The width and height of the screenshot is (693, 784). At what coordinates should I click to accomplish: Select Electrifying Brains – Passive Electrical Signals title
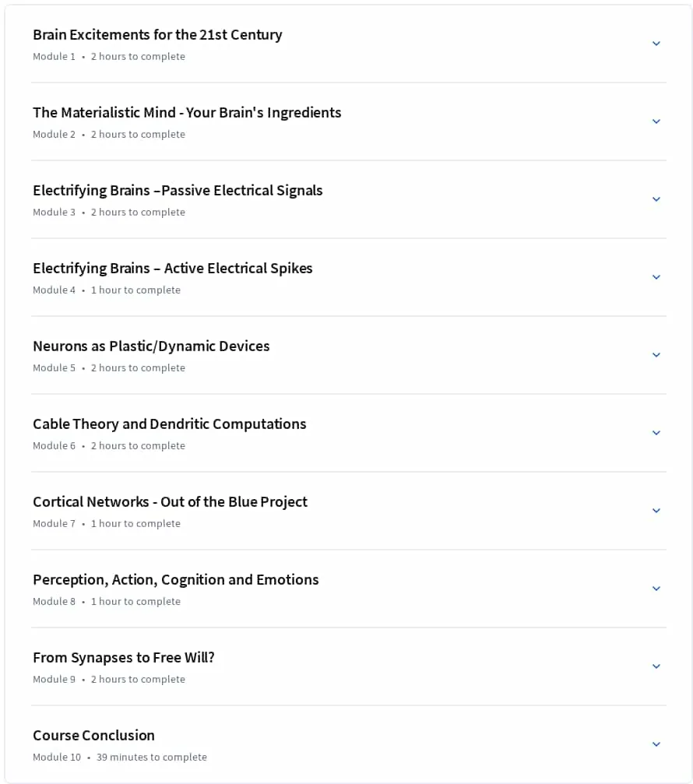click(178, 191)
